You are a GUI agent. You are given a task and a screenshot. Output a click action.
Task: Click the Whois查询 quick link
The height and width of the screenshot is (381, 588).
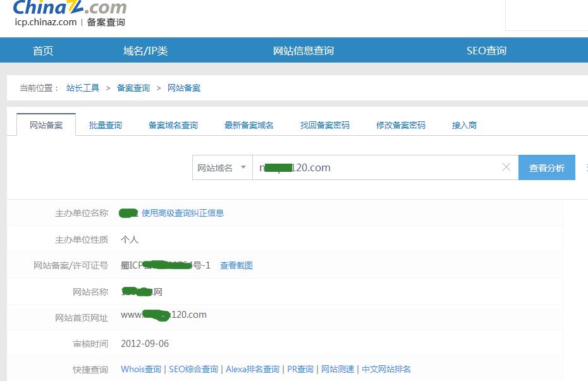pos(141,369)
